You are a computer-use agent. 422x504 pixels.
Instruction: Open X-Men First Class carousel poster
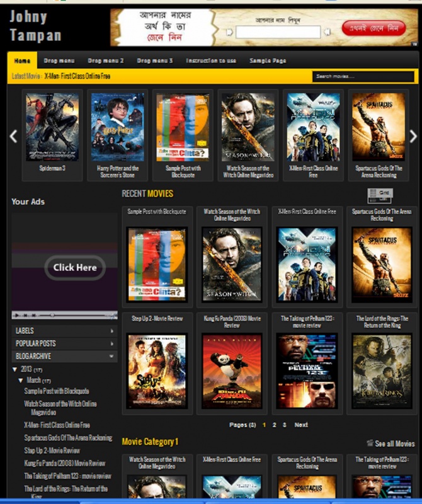[x=313, y=127]
